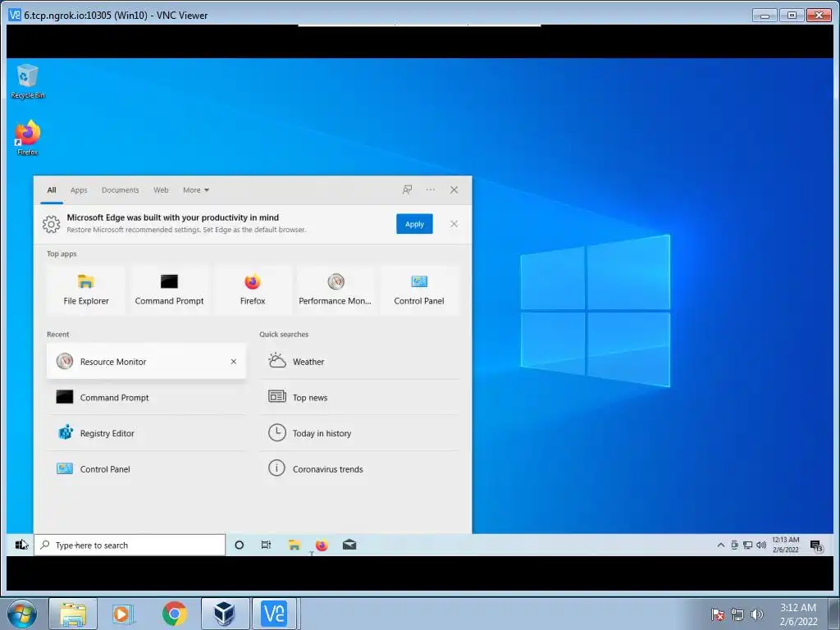Viewport: 840px width, 630px height.
Task: Dismiss the Microsoft Edge suggestion banner
Action: coord(454,224)
